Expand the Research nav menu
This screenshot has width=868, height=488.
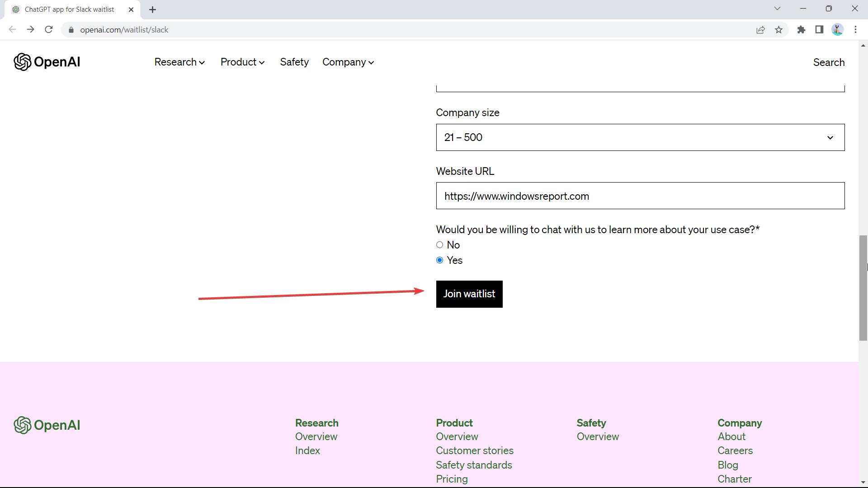[x=179, y=62]
